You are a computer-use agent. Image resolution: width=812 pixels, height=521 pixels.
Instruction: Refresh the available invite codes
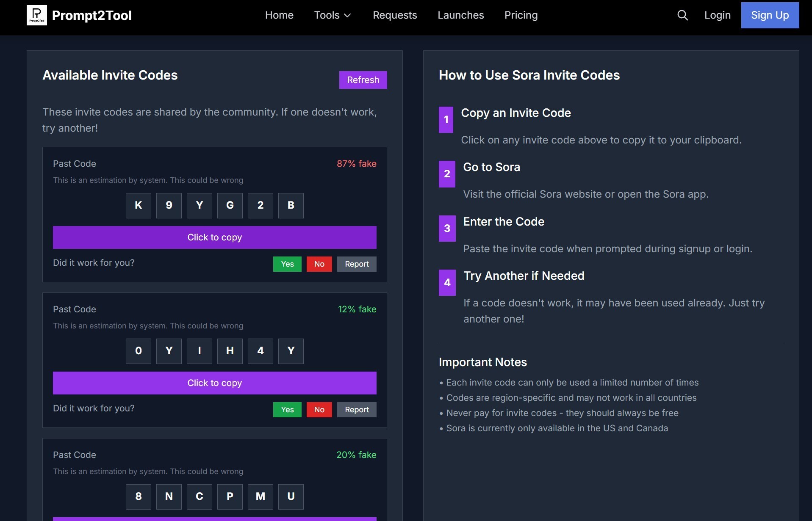pyautogui.click(x=363, y=80)
